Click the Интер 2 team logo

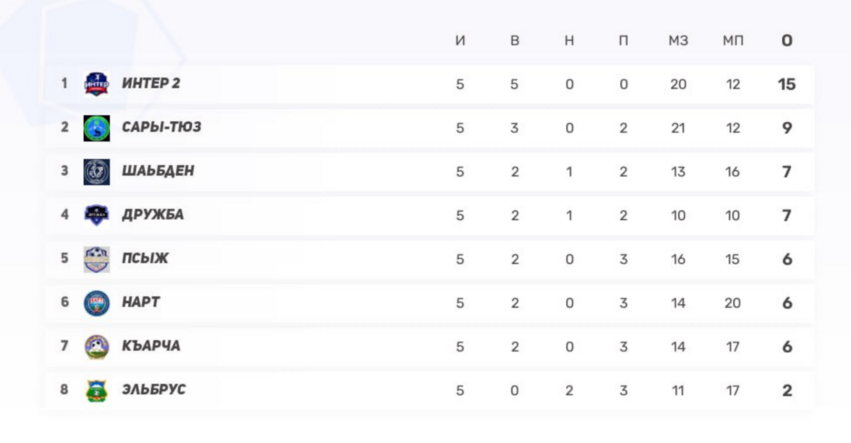point(96,84)
